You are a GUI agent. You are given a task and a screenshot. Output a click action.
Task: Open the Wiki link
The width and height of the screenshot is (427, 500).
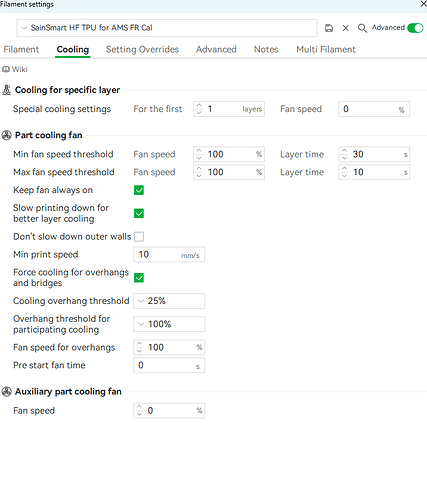20,69
